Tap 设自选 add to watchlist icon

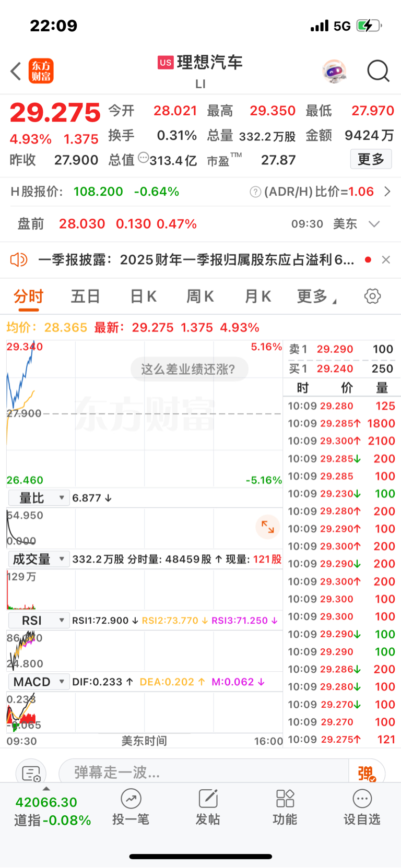click(362, 807)
